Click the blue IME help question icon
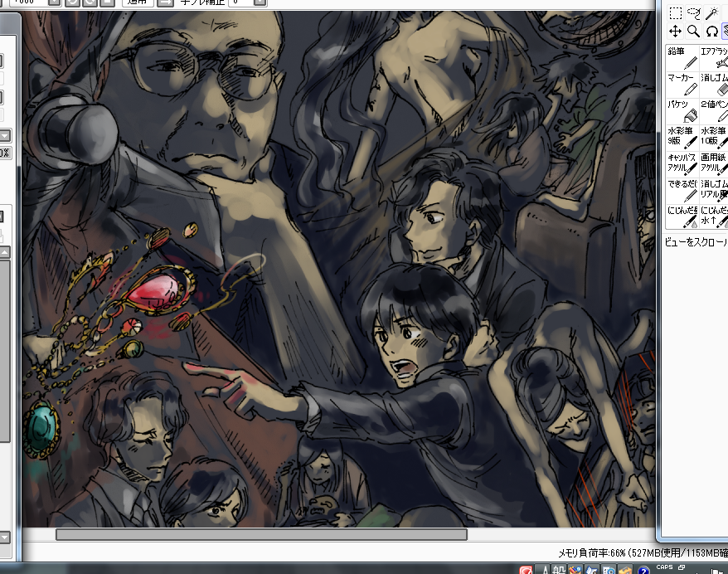 (643, 571)
